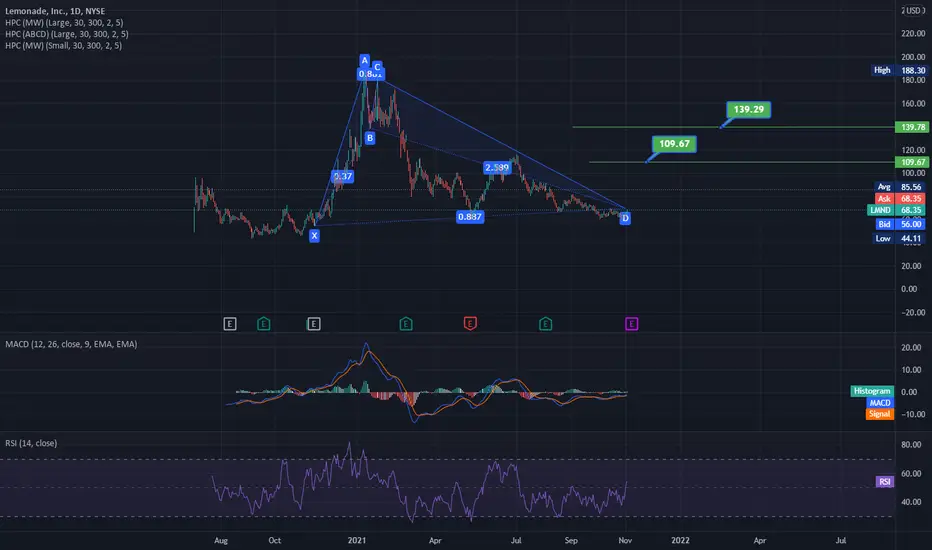Select pattern point label X

(314, 235)
